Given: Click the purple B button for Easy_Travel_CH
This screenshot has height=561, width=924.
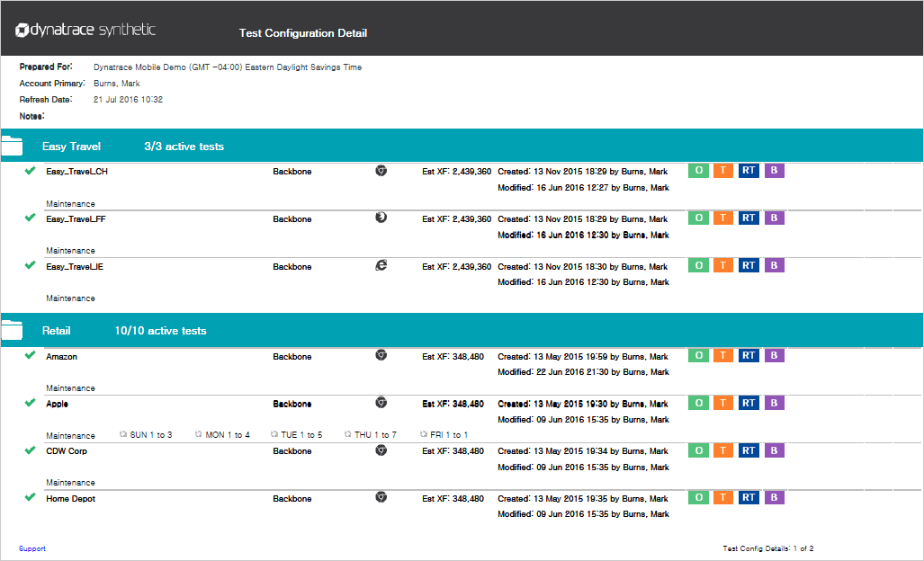Looking at the screenshot, I should (x=774, y=171).
